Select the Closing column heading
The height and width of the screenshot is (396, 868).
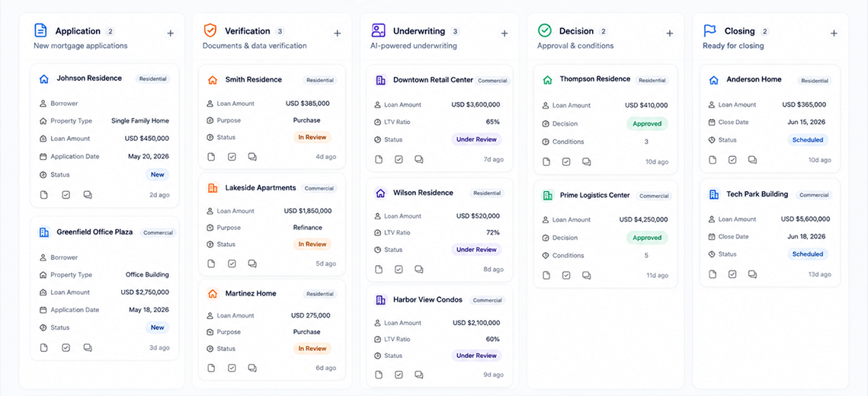[739, 31]
